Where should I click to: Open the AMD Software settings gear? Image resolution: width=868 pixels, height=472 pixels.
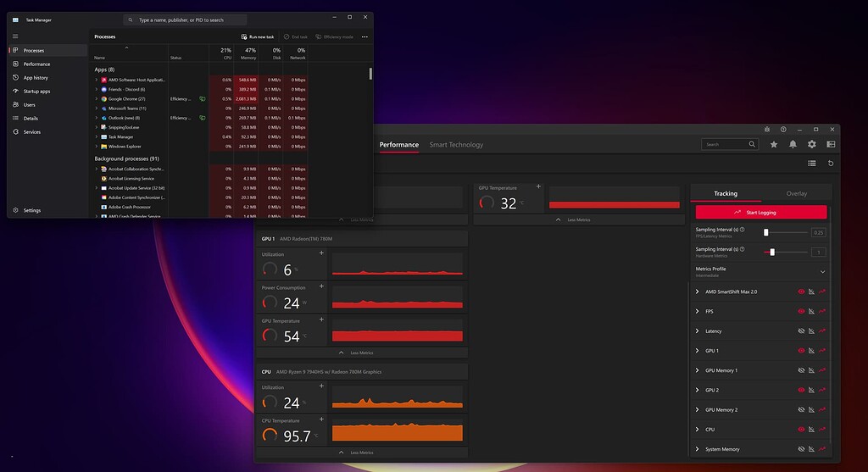(x=811, y=144)
